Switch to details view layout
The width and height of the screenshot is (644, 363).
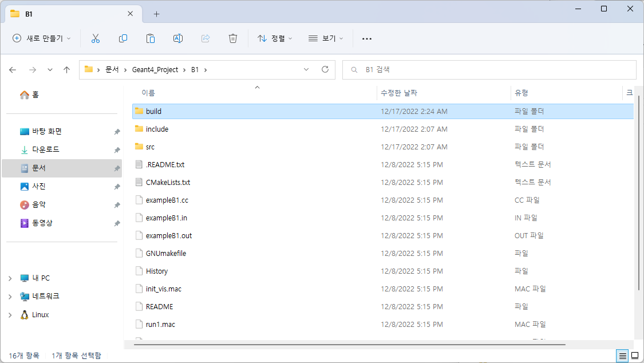click(622, 356)
